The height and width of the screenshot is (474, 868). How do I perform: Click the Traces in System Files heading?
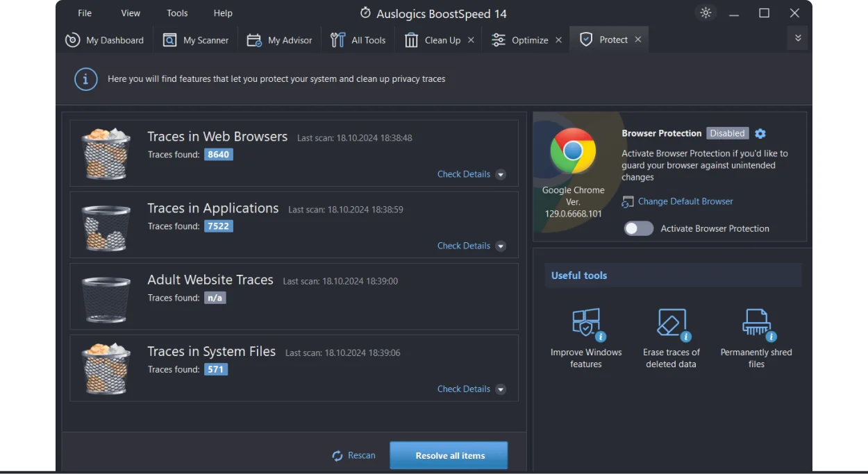click(212, 351)
